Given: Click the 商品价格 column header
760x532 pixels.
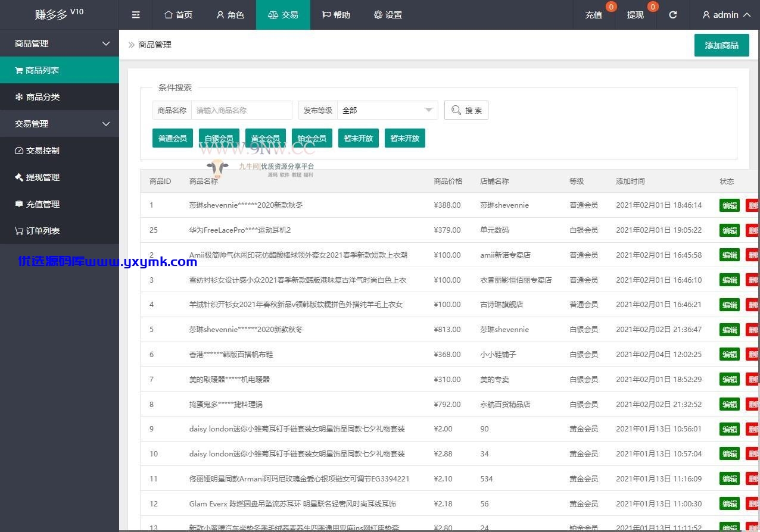Looking at the screenshot, I should pos(448,181).
